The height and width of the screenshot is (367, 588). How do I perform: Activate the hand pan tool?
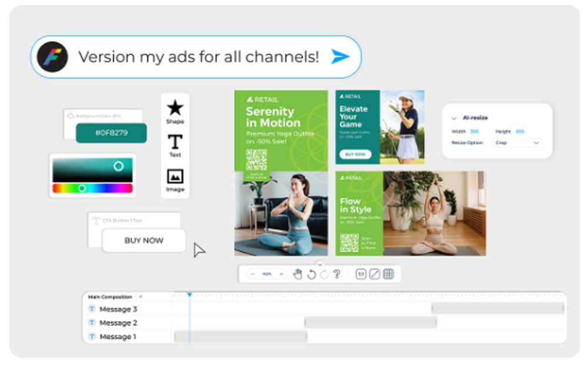(x=298, y=274)
